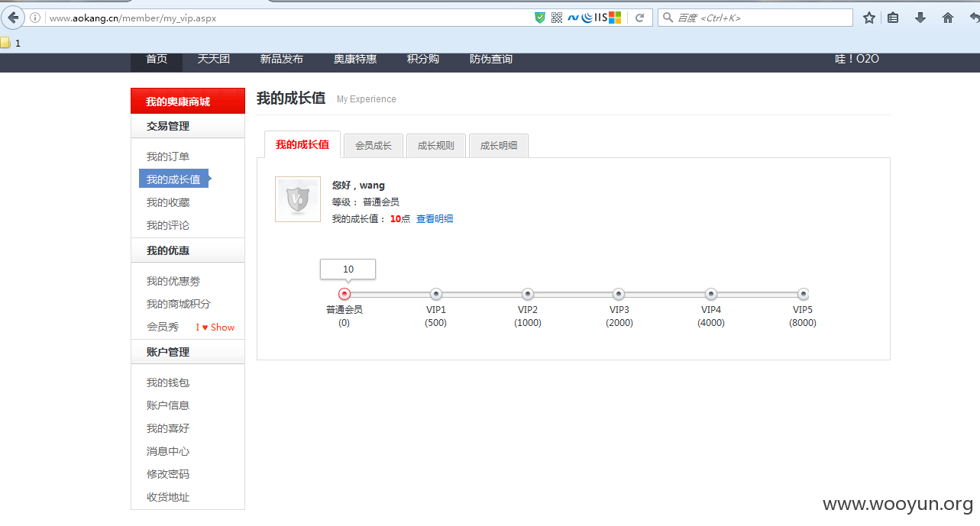This screenshot has width=980, height=526.
Task: Open 奥康特惠 in the navigation bar
Action: 355,59
